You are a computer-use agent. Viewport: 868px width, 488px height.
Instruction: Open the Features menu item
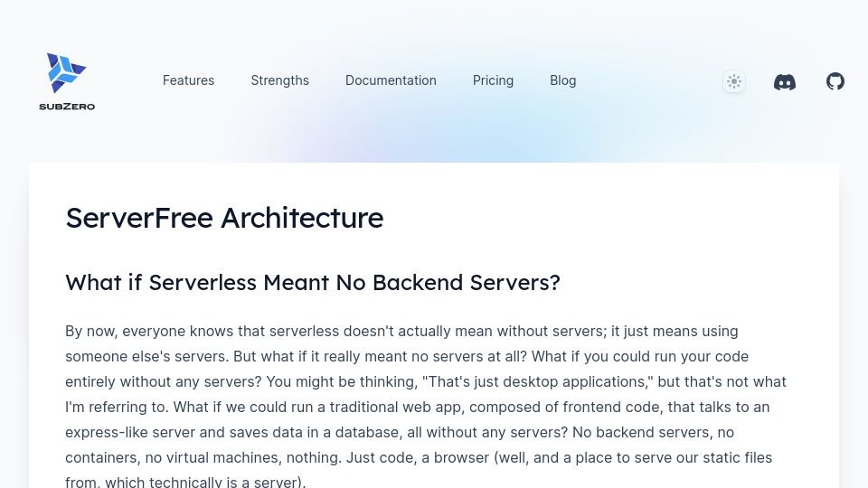[x=188, y=80]
